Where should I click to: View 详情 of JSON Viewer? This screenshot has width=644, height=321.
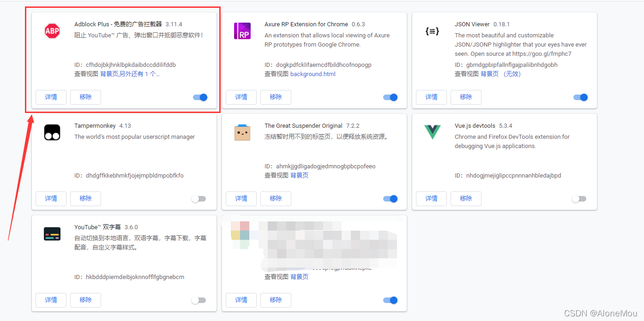432,97
